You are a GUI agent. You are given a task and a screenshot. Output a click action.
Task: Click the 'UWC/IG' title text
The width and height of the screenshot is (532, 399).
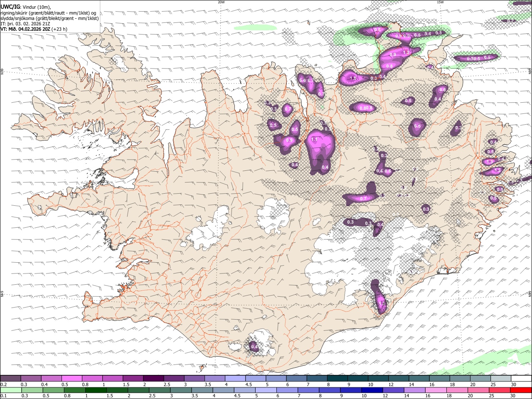point(10,7)
